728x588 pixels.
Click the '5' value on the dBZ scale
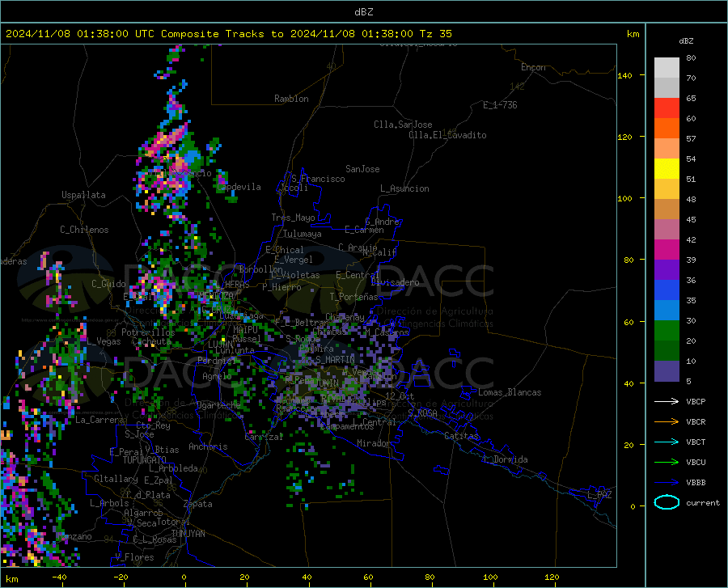(x=688, y=382)
